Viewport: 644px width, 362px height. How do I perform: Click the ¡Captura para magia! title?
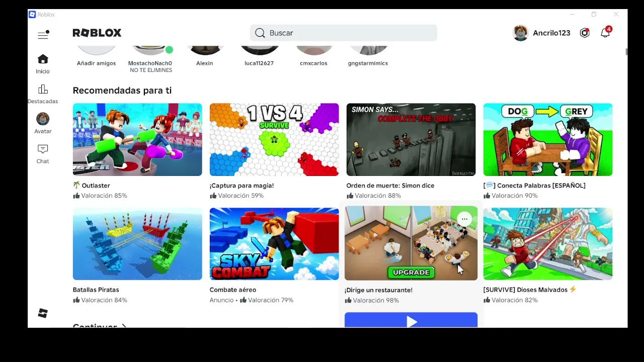point(242,186)
